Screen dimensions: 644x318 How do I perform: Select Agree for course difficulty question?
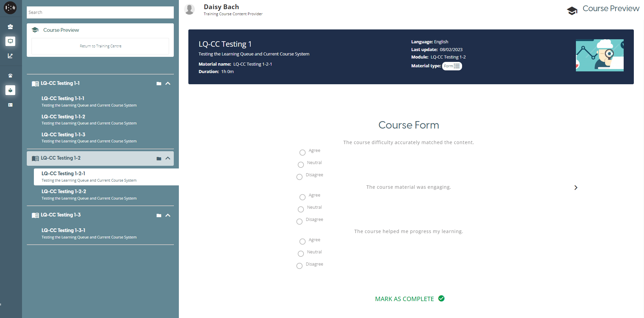(303, 153)
